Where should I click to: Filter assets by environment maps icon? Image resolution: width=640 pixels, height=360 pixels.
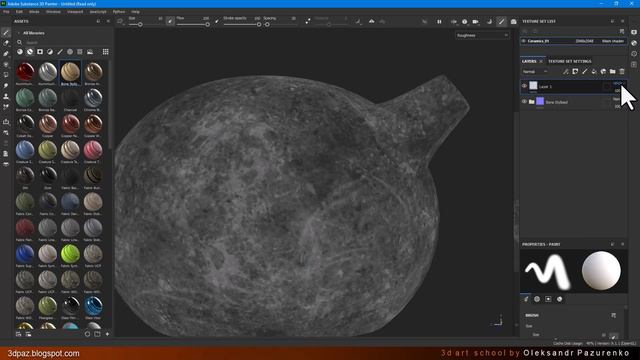click(x=90, y=52)
